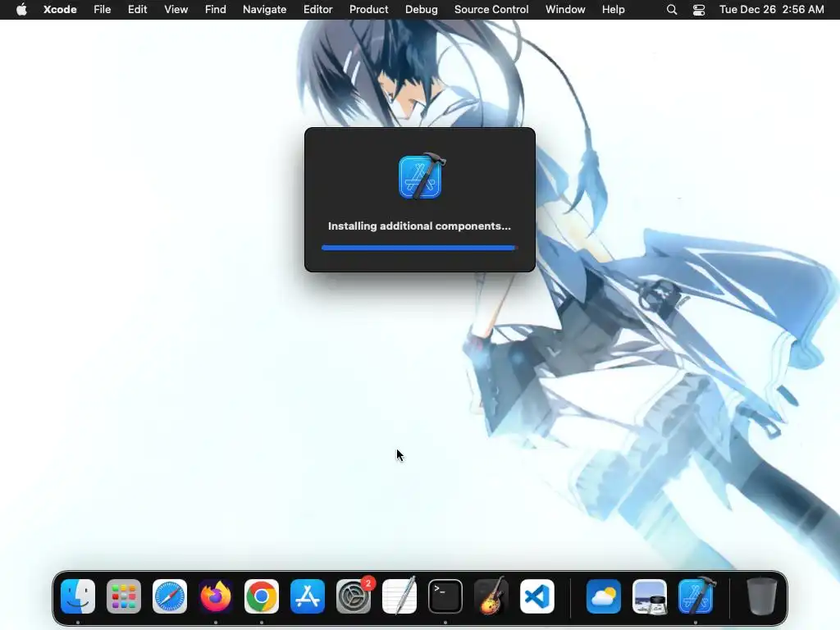The image size is (840, 630).
Task: Open the View menu
Action: [176, 10]
